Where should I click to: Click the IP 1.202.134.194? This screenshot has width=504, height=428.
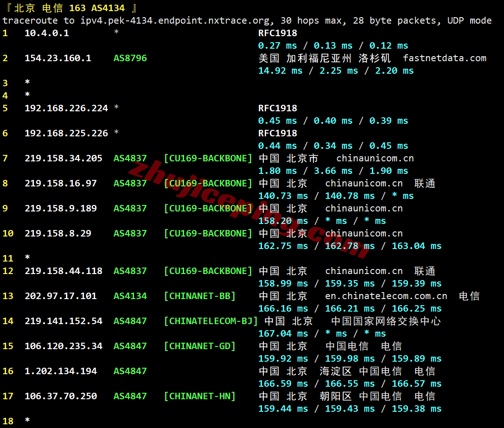(x=61, y=372)
